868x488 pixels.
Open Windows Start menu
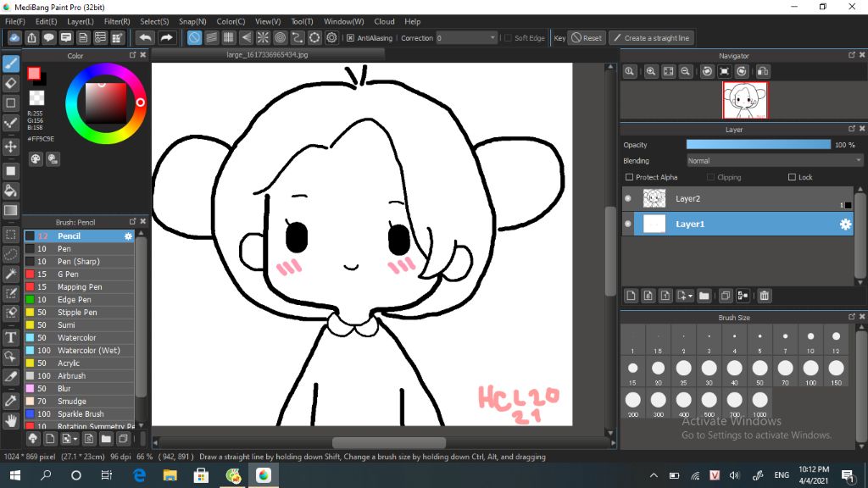15,475
